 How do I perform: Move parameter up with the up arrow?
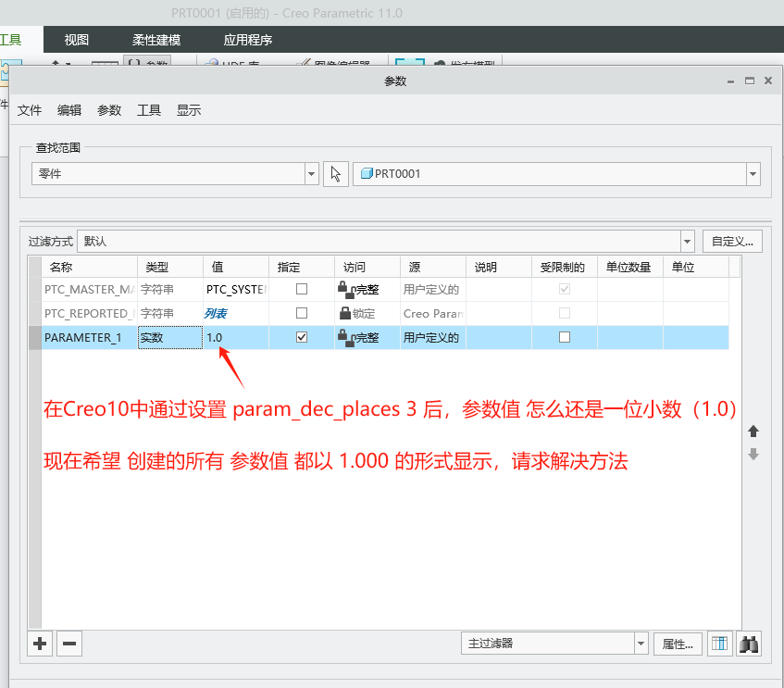click(x=753, y=431)
